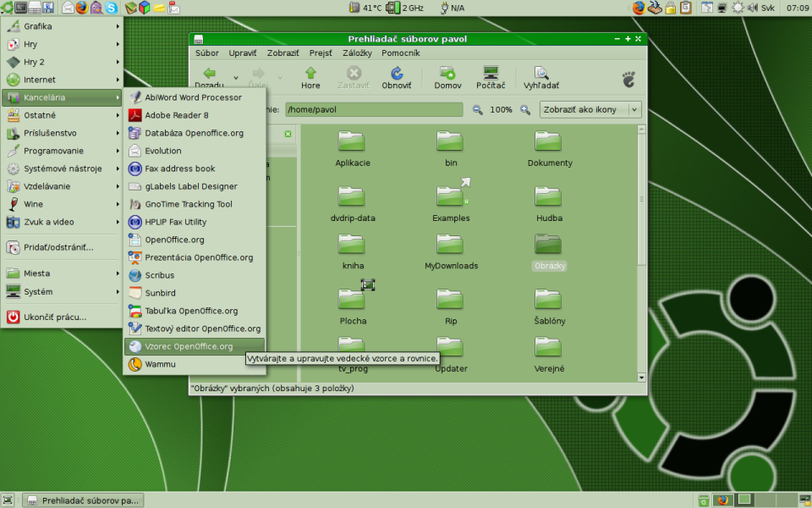Open the Dokumenty folder
The image size is (812, 508).
[549, 142]
